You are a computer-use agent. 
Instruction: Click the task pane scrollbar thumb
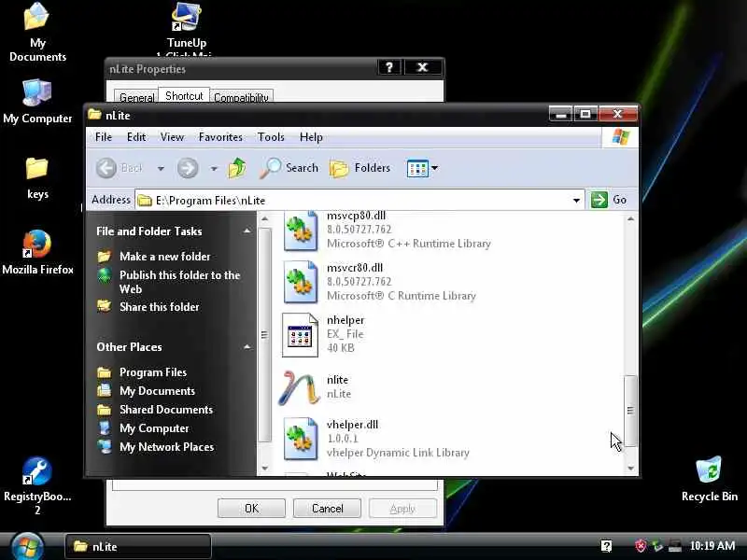pyautogui.click(x=265, y=335)
